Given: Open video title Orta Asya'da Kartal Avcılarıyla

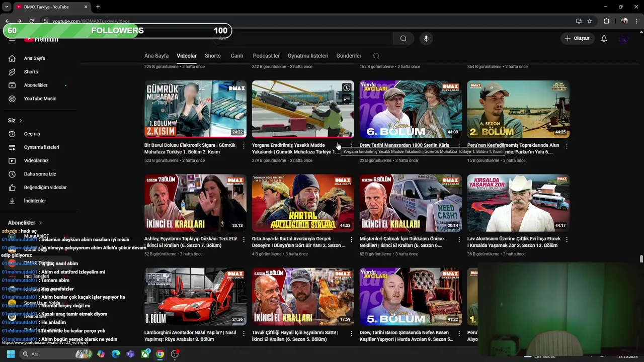Looking at the screenshot, I should pos(298,242).
